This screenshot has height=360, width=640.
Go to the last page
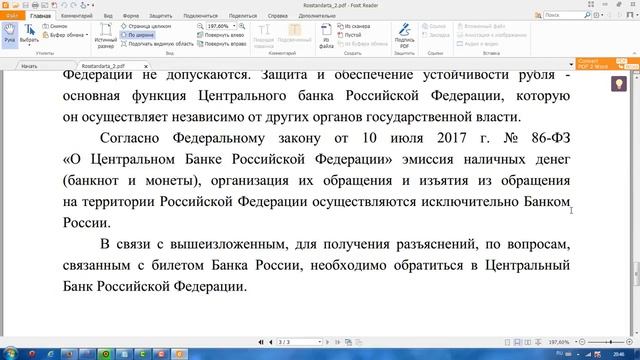(x=337, y=342)
